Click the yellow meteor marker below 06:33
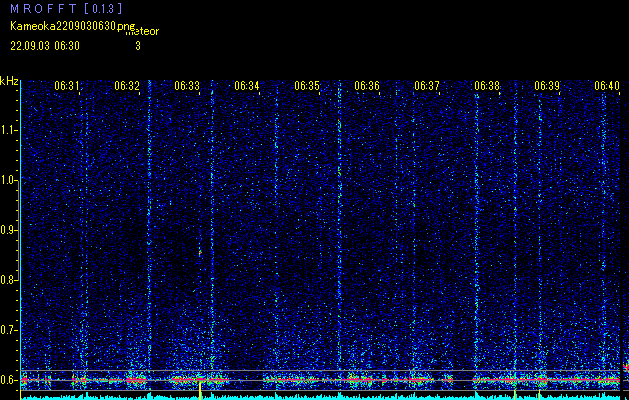Viewport: 629px width, 400px height. (200, 391)
